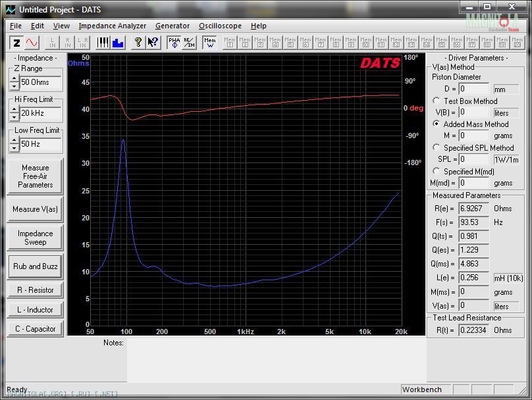Click the M(md) grams input field
The width and height of the screenshot is (532, 400).
pyautogui.click(x=473, y=183)
